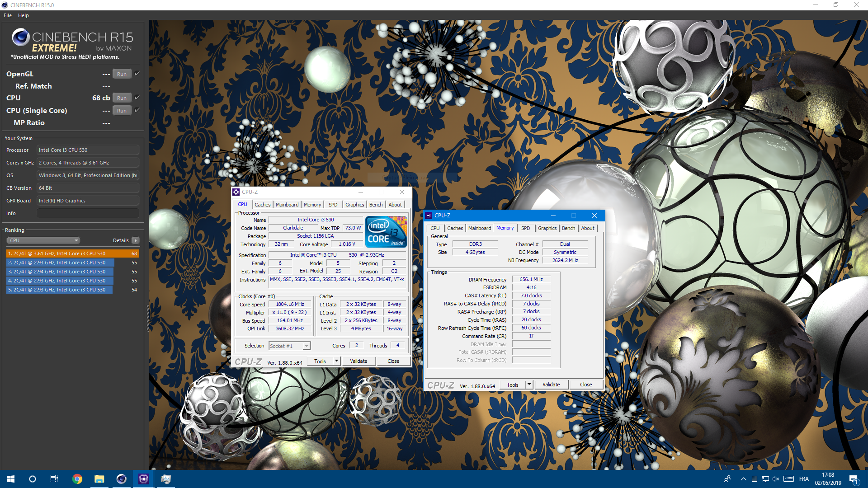Viewport: 868px width, 488px height.
Task: Switch to CPU-Z taskbar icon
Action: pyautogui.click(x=144, y=479)
